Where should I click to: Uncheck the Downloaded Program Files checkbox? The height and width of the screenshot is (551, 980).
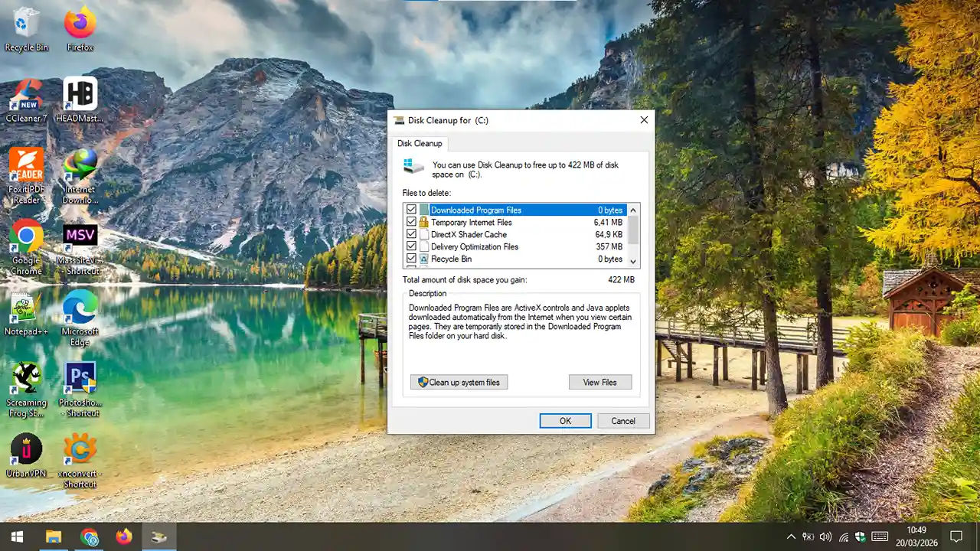(x=411, y=210)
